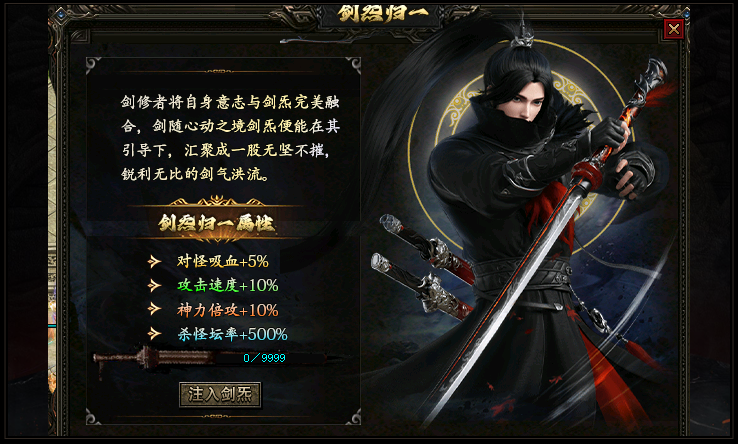Viewport: 738px width, 444px height.
Task: Click the 剑炁归一 window title
Action: (x=384, y=14)
